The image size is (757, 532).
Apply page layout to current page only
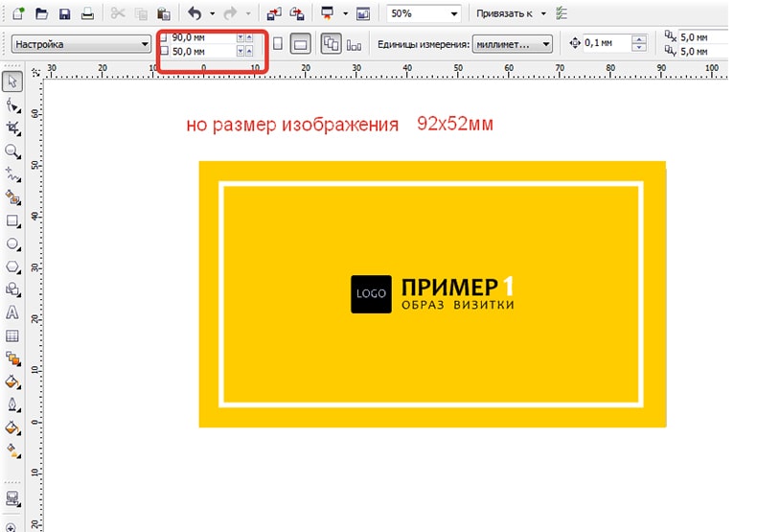(x=354, y=45)
